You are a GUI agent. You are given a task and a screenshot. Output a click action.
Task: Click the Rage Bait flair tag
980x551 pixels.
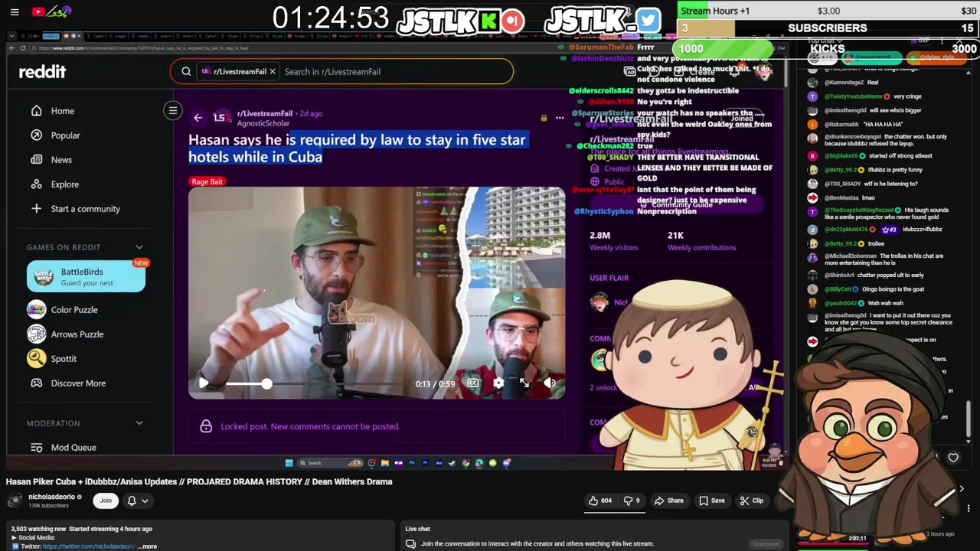pos(207,181)
